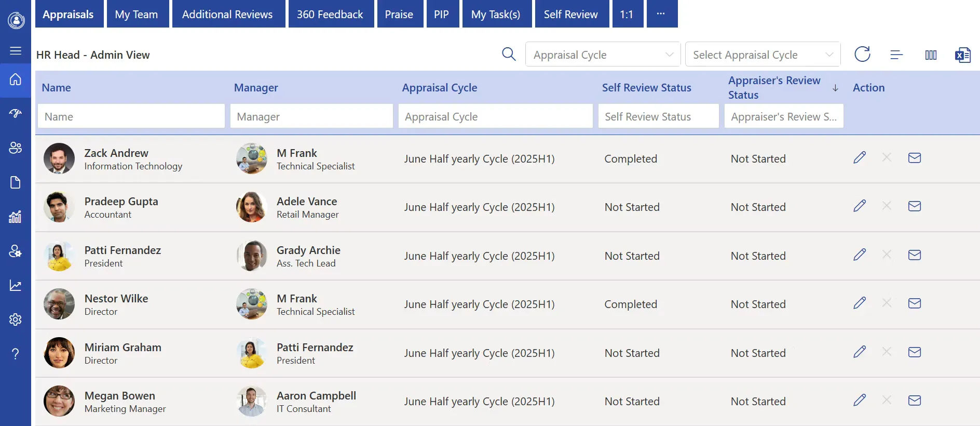Screen dimensions: 980x426
Task: Click Adele Vance's manager photo
Action: click(x=252, y=207)
